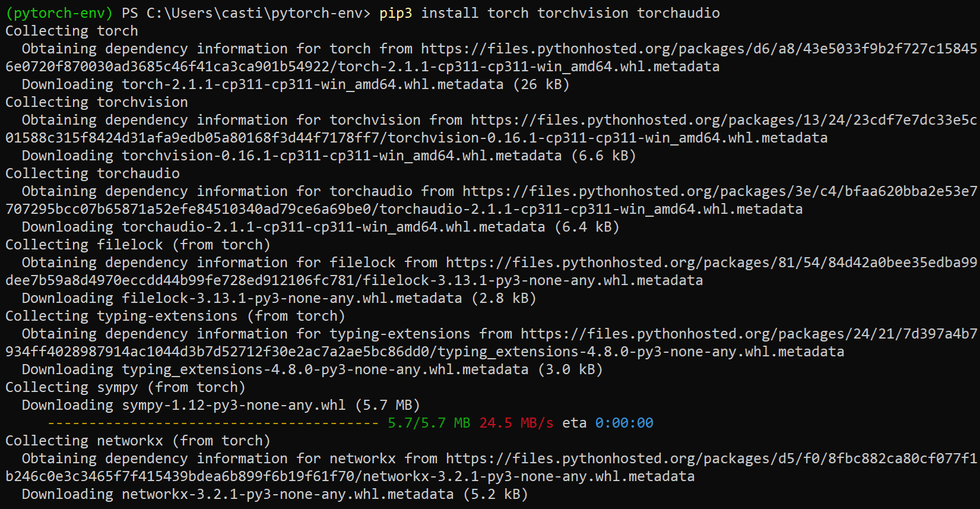This screenshot has height=509, width=980.
Task: Click the green '5.7/5.7 MB' progress value
Action: pos(429,423)
